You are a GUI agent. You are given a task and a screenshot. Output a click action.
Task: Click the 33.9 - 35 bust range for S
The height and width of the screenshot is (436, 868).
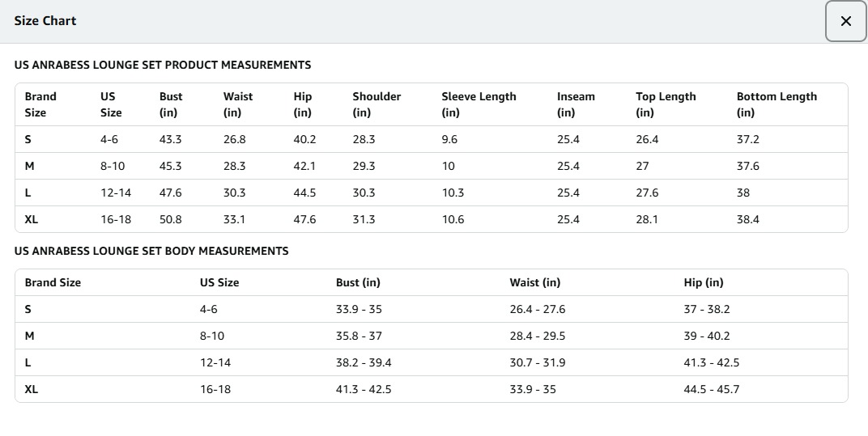359,309
